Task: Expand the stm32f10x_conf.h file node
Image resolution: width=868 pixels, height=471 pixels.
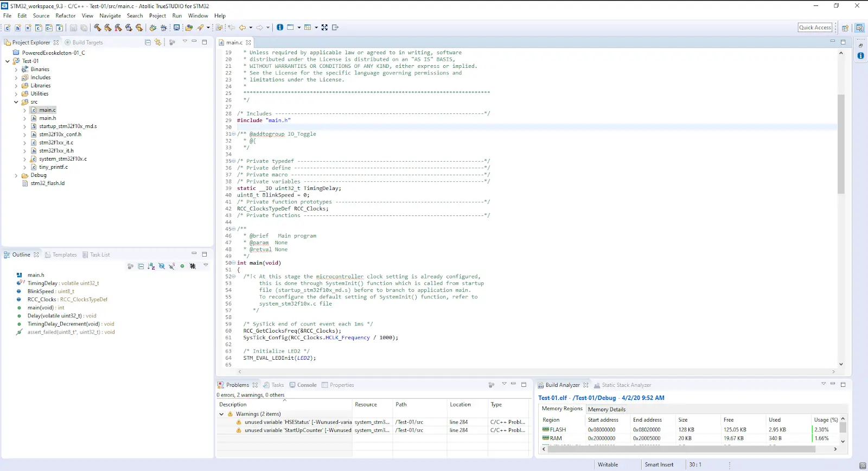Action: (24, 135)
